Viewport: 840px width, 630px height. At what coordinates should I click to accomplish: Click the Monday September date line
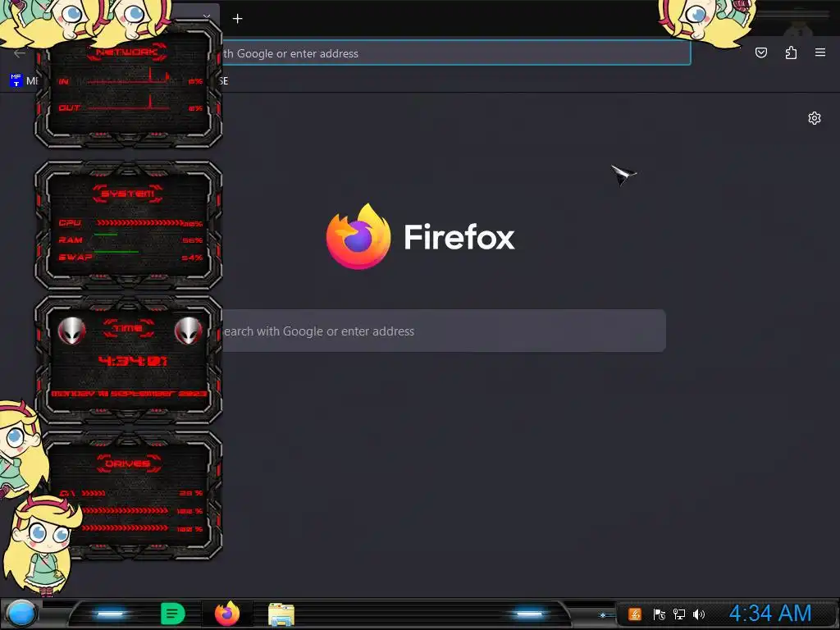[129, 394]
